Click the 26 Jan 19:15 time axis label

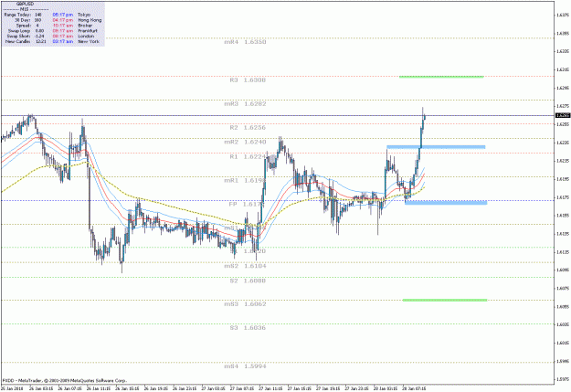click(156, 388)
